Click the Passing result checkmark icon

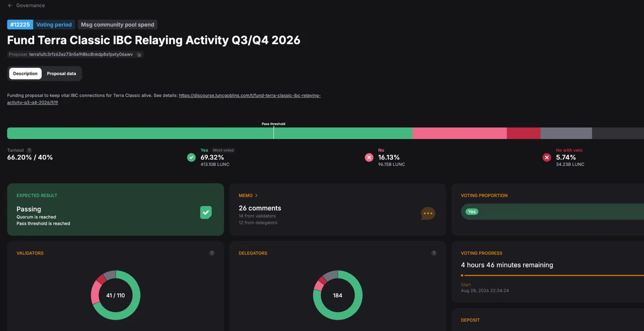pyautogui.click(x=206, y=213)
